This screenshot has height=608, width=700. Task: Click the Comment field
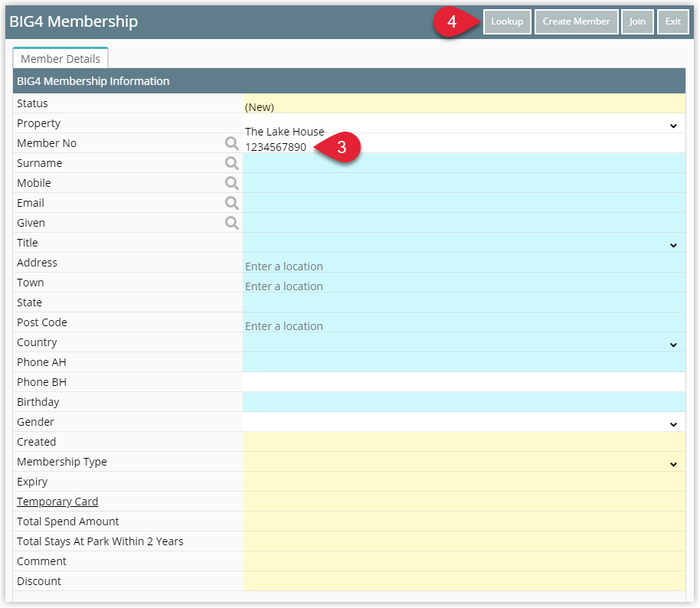coord(464,561)
